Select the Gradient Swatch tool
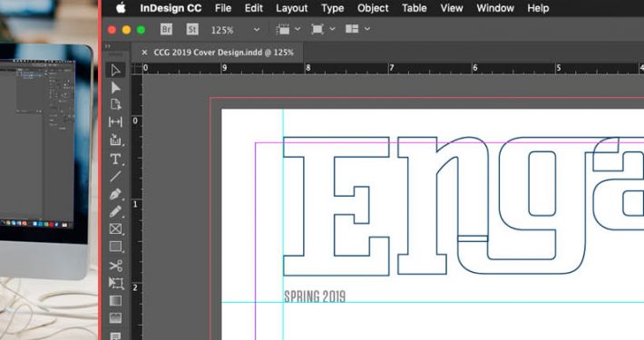The width and height of the screenshot is (644, 340). tap(115, 301)
